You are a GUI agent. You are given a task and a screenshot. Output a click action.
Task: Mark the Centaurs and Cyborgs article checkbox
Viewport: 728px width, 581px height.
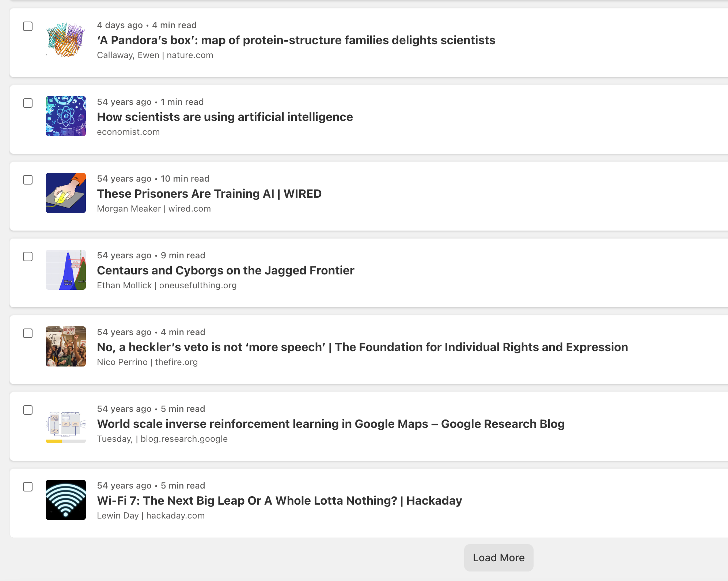[28, 257]
